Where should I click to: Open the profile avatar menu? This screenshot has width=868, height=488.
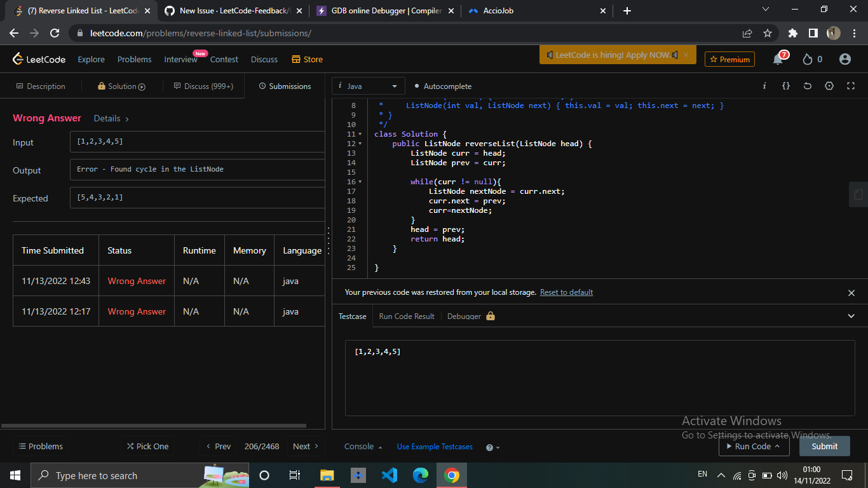844,59
